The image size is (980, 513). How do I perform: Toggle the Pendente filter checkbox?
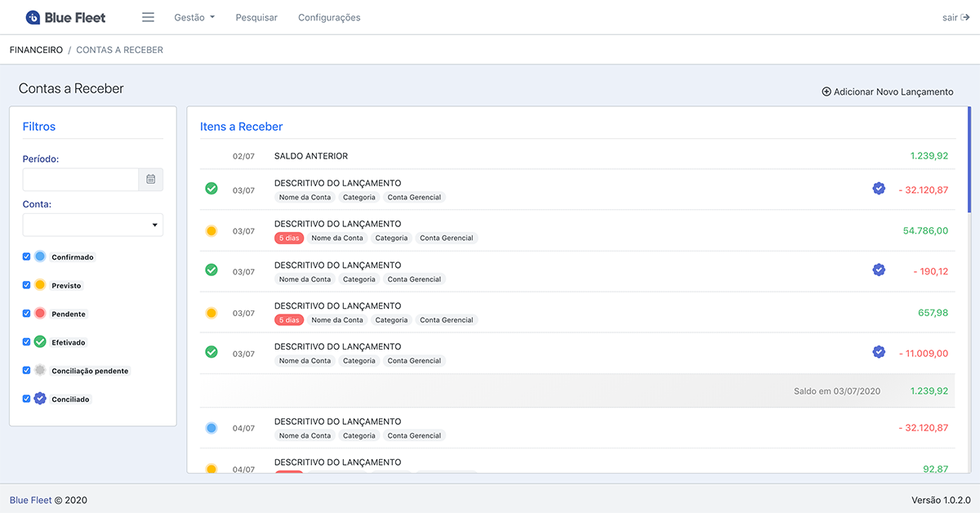(27, 314)
